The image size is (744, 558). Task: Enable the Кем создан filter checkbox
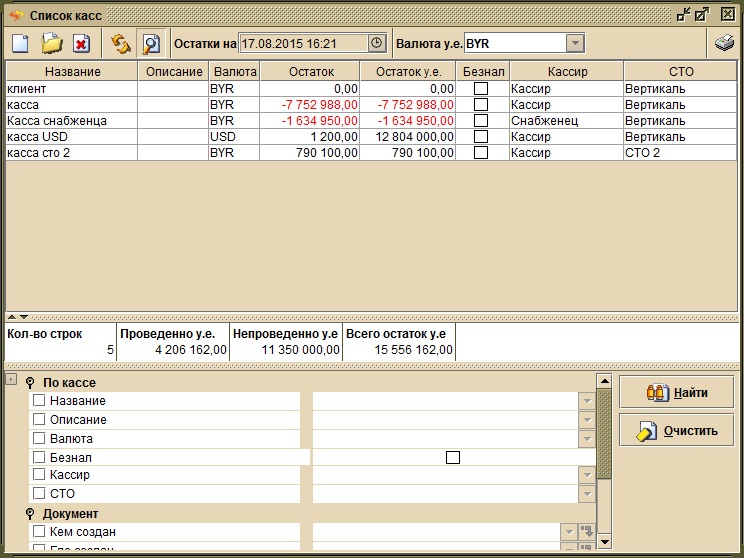39,531
